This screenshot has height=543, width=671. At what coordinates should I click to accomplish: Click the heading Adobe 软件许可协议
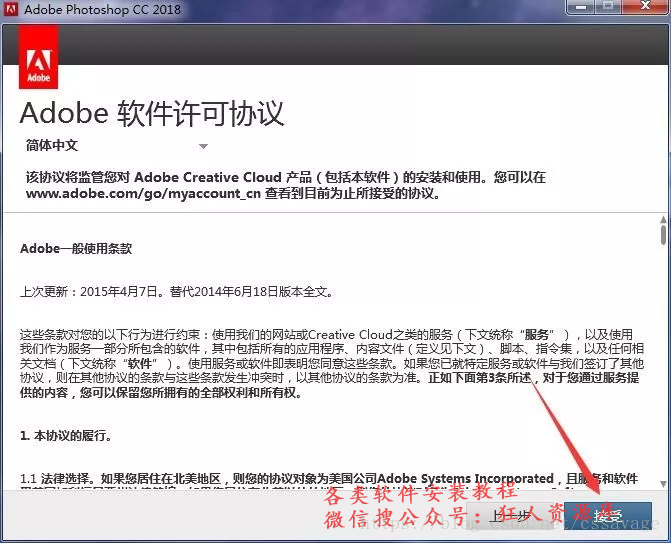152,114
